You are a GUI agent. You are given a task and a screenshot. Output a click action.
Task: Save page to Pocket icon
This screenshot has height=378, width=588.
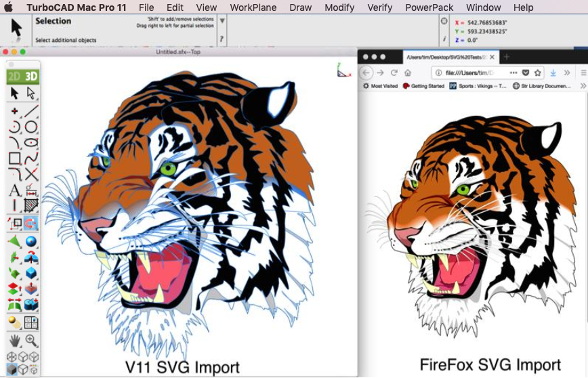[x=526, y=72]
